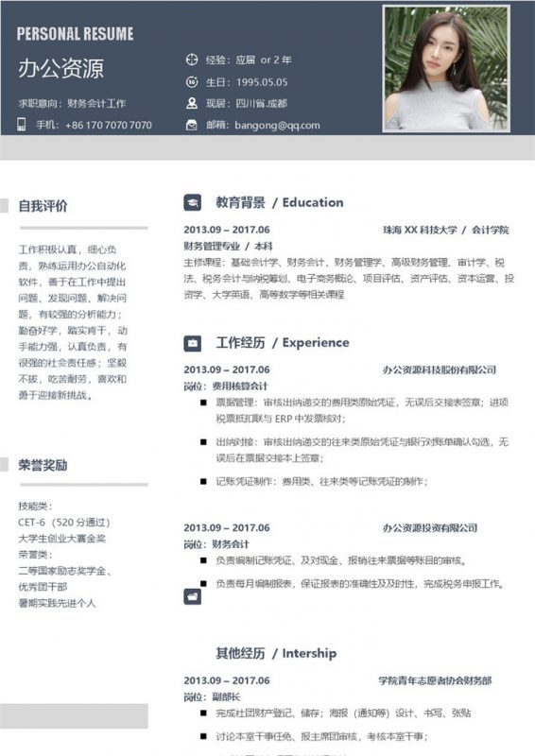
Task: Click the position 岗位：费用核算会计
Action: point(226,387)
